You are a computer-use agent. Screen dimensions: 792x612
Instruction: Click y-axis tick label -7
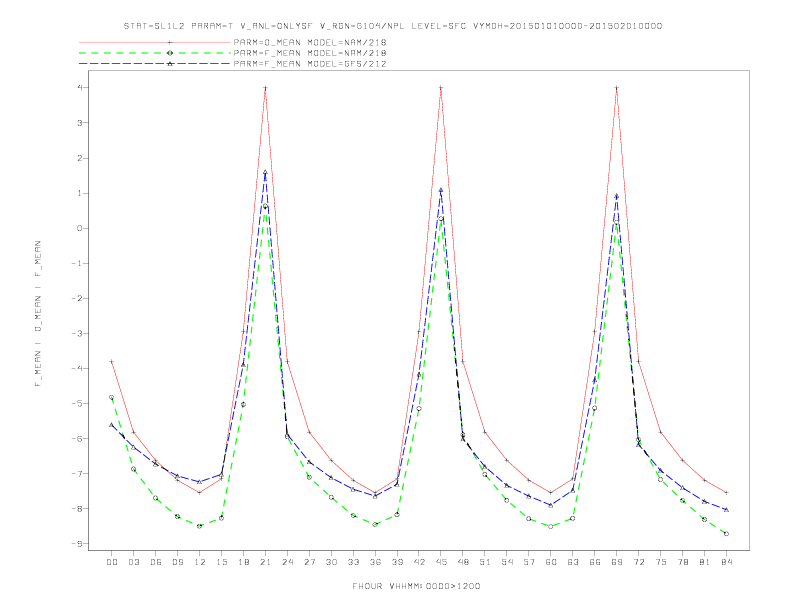point(77,473)
